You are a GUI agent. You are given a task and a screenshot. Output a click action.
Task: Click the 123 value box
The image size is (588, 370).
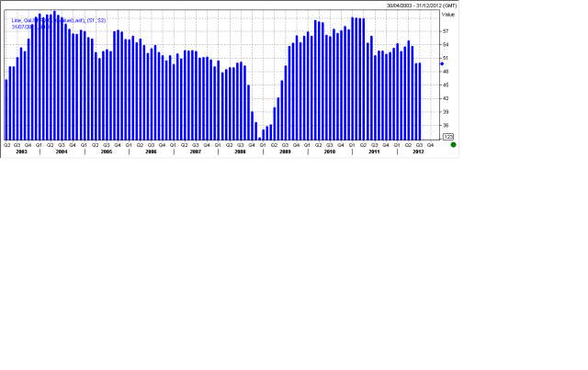[x=448, y=136]
